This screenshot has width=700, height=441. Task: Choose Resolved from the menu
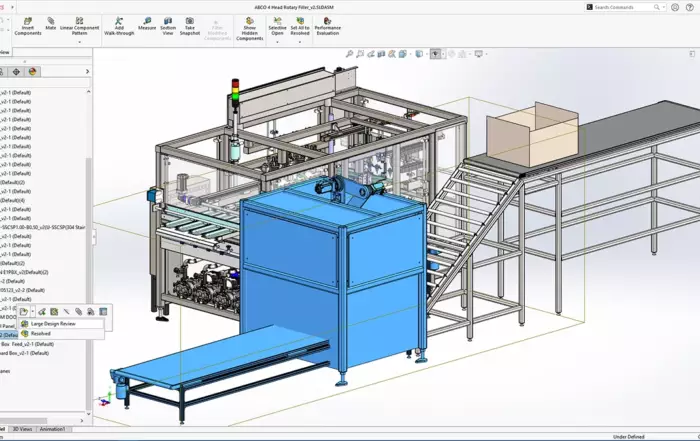point(61,333)
